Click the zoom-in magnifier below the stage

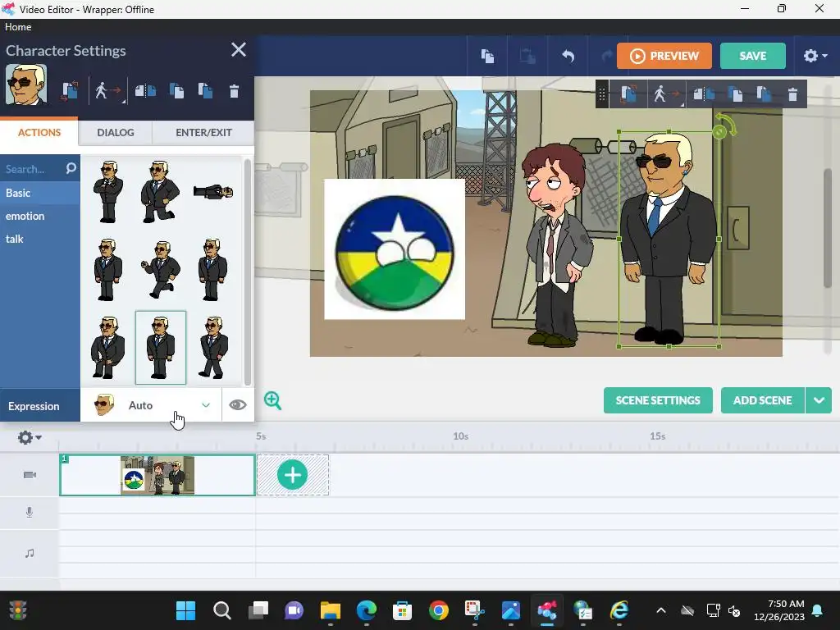(x=272, y=400)
